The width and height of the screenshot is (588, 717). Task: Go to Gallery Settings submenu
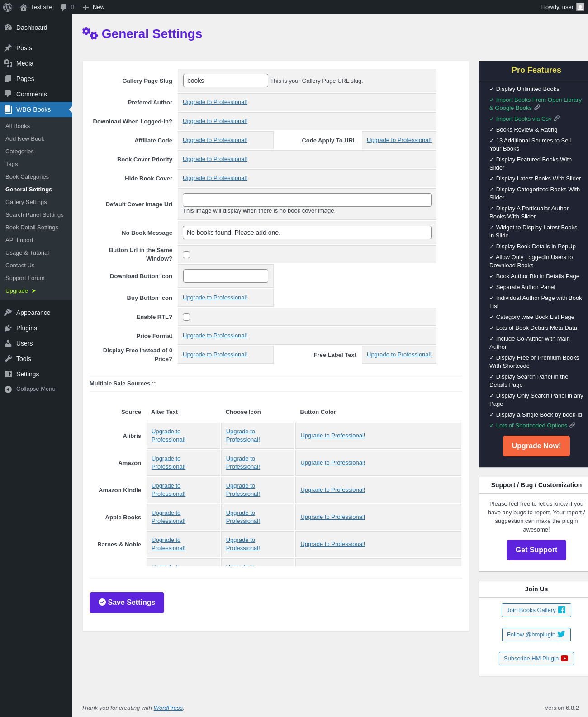click(x=26, y=202)
